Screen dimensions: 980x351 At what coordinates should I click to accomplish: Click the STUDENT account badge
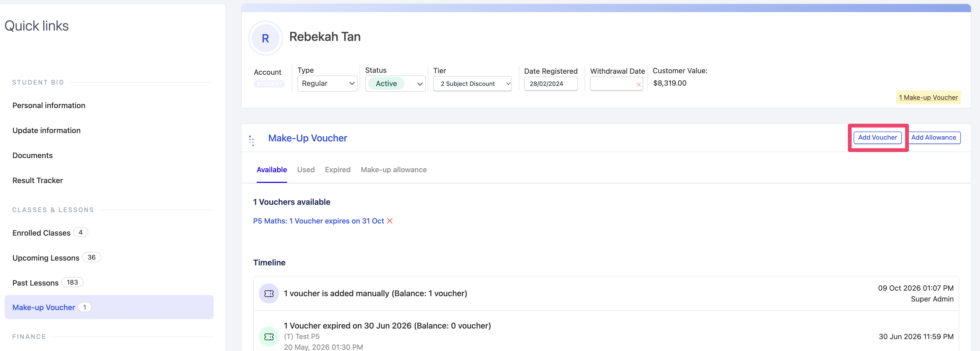269,84
